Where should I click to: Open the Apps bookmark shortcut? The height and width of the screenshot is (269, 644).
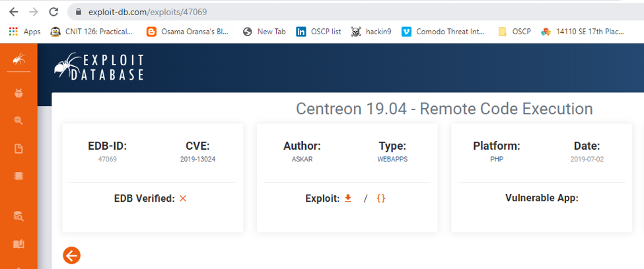click(24, 31)
